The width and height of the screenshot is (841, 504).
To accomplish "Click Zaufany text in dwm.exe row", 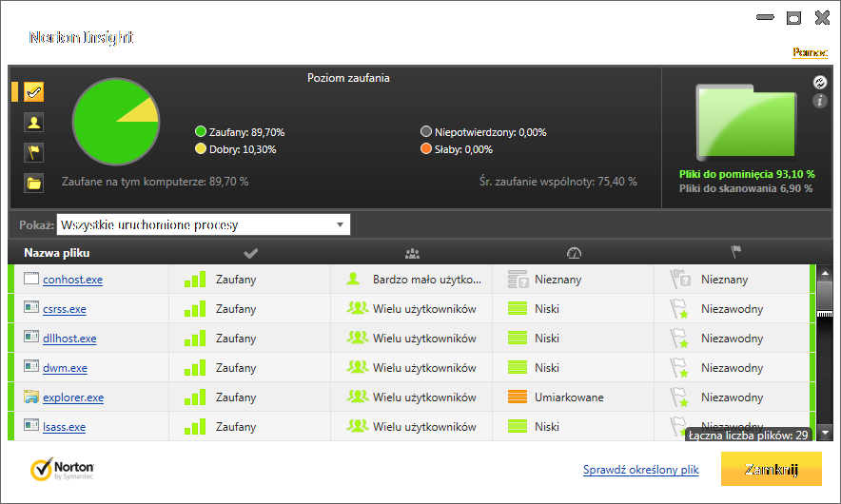I will [x=236, y=368].
